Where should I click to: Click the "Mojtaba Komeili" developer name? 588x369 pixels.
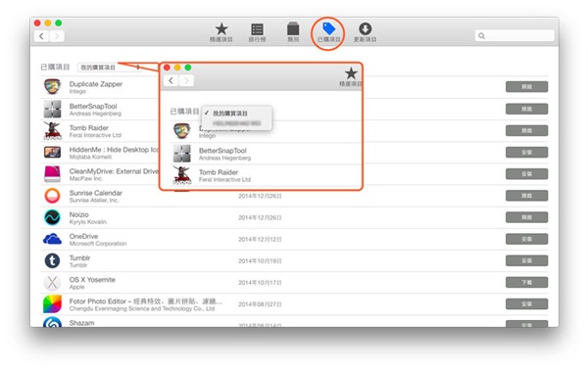(90, 157)
